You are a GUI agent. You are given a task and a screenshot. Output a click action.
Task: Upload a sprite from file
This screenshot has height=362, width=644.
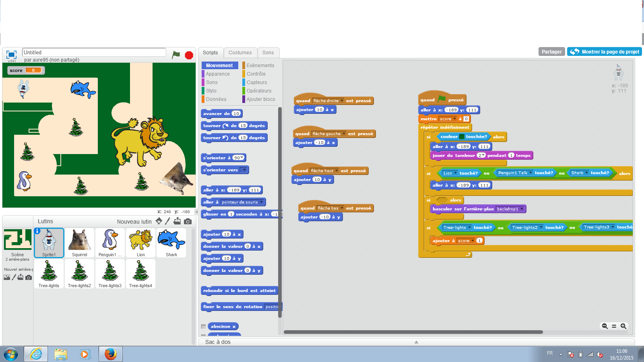point(177,221)
